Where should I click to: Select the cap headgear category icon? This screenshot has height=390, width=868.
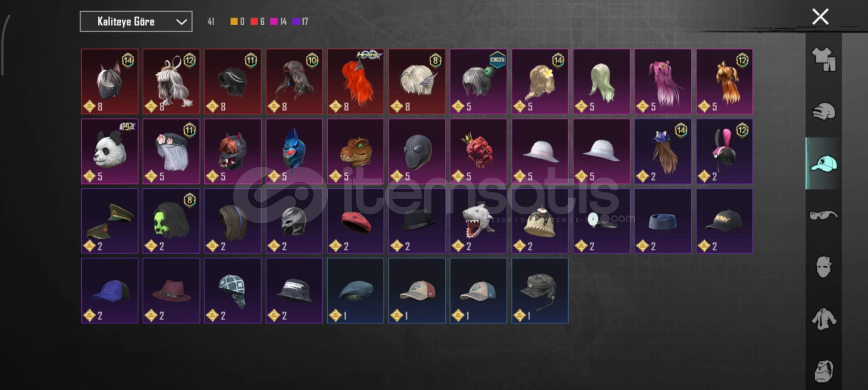824,163
